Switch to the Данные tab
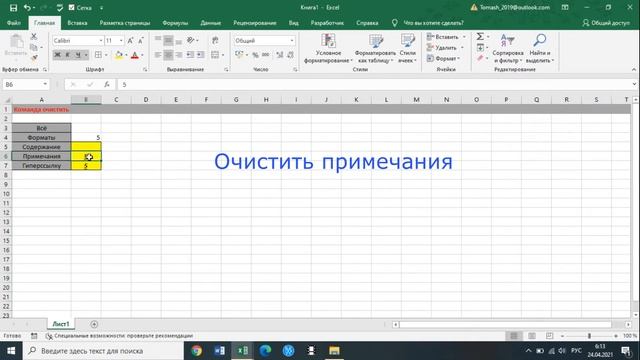 click(x=211, y=23)
